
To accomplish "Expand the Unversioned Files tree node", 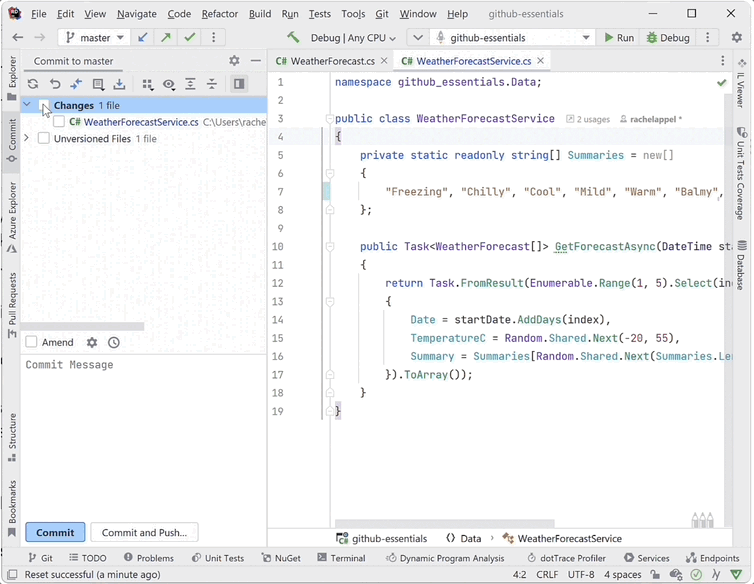I will click(x=27, y=139).
